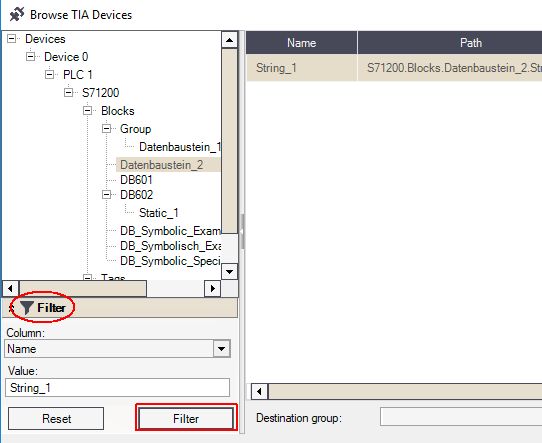Select the DB_Symbolisch_Exa tree item
The height and width of the screenshot is (443, 542).
click(170, 246)
